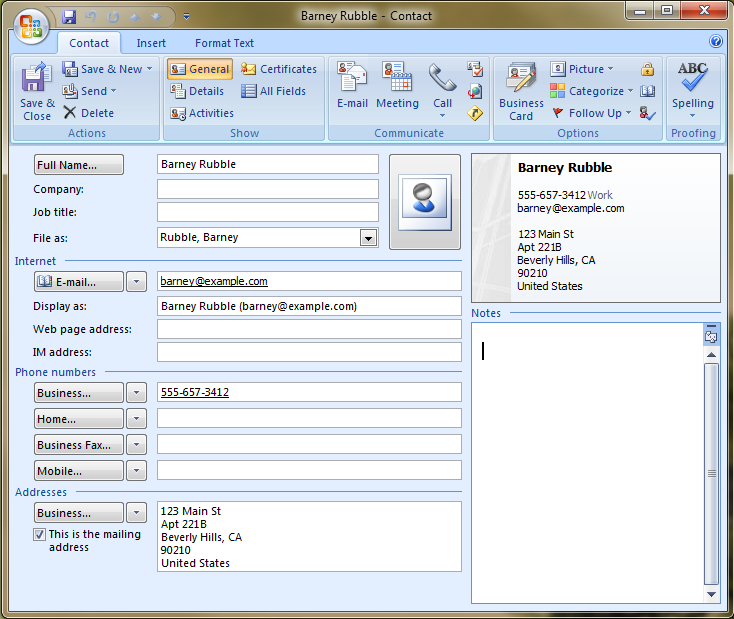Click the Mobile... phone button
Viewport: 734px width, 619px height.
78,471
